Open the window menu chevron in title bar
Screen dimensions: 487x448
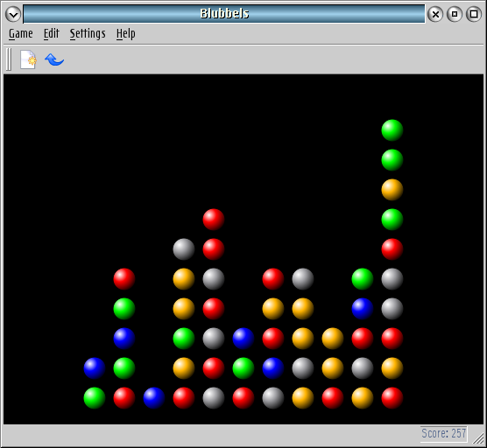coord(13,14)
